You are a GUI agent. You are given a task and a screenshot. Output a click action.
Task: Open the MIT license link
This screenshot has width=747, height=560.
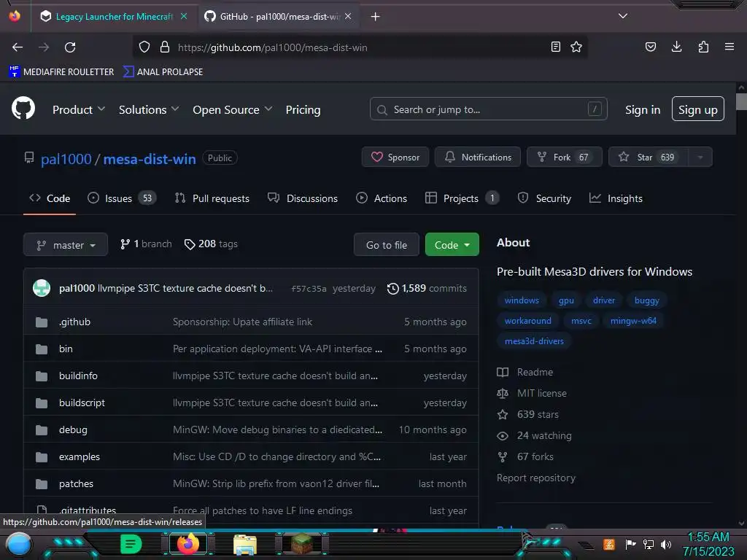[532, 393]
